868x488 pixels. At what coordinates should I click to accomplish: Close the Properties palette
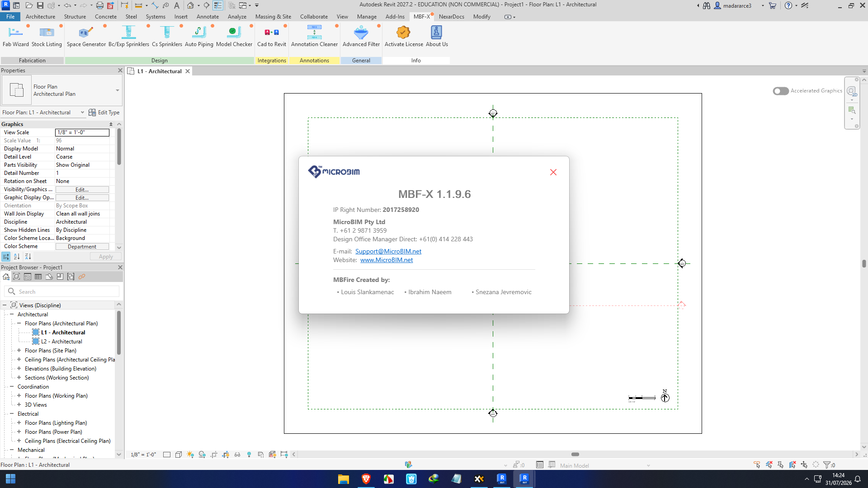pyautogui.click(x=120, y=70)
